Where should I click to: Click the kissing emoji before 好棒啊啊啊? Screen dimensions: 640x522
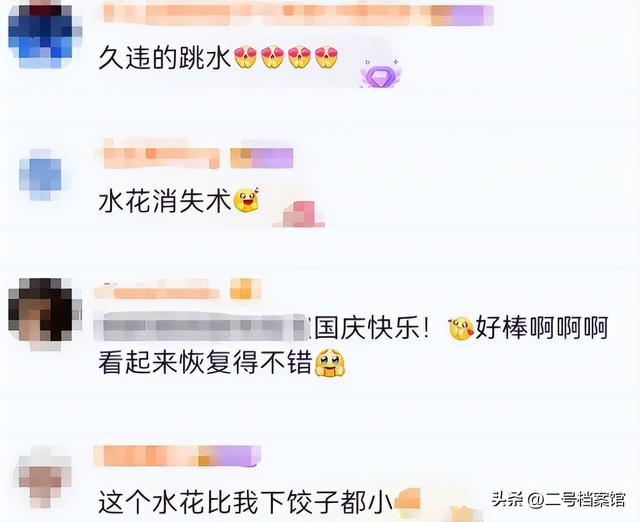(x=461, y=329)
